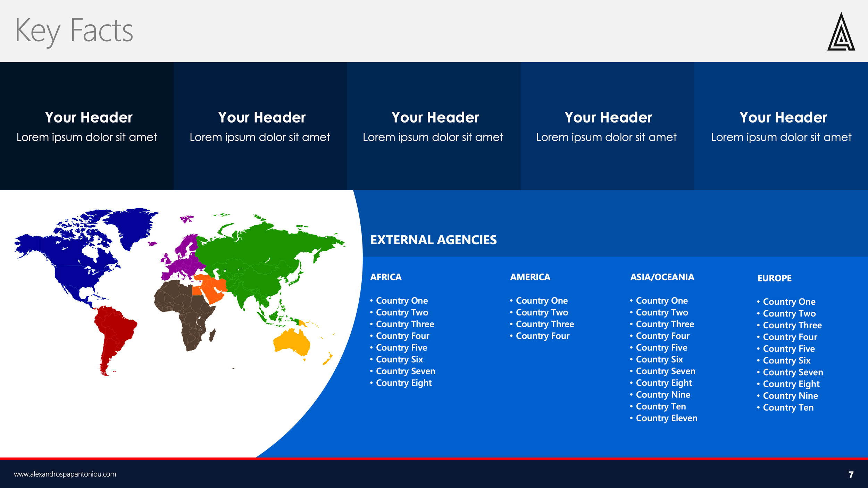Click the 'EUROPE' column heading
This screenshot has width=868, height=488.
[x=775, y=278]
